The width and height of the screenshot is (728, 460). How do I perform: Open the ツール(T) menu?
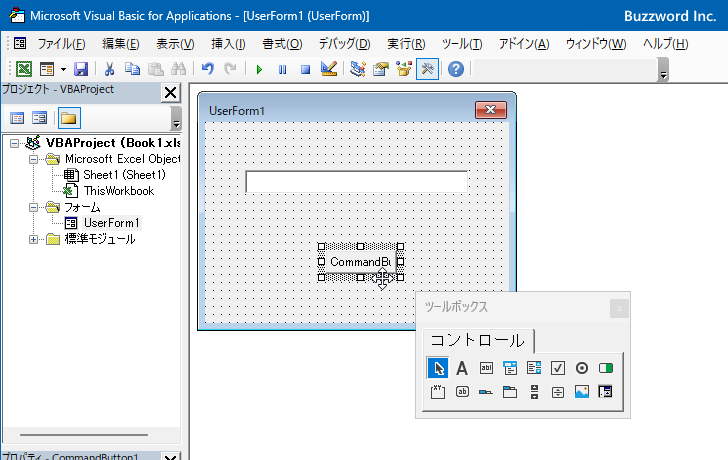click(462, 44)
